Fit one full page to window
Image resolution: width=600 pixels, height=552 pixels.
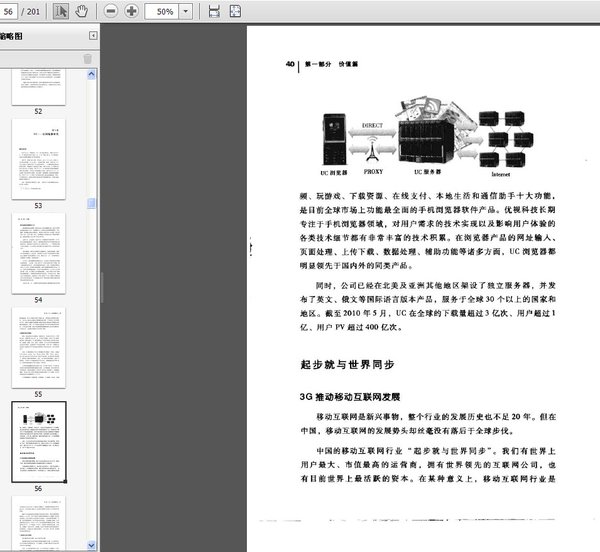tap(235, 11)
